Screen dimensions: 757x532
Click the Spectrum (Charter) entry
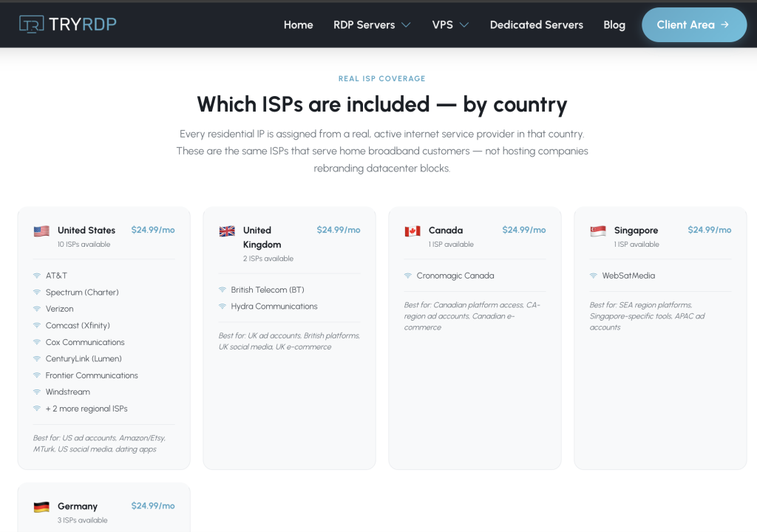tap(82, 292)
